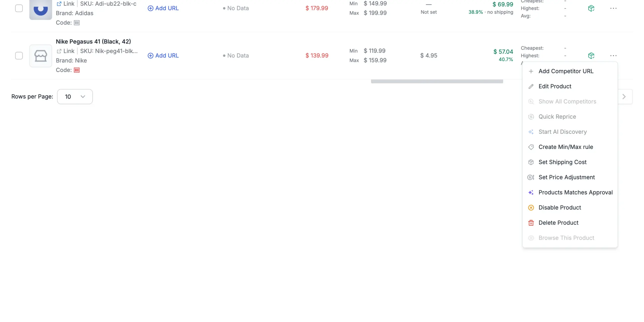Click the $ 4.95 shipping cost value
Viewport: 644px width, 322px height.
click(429, 56)
